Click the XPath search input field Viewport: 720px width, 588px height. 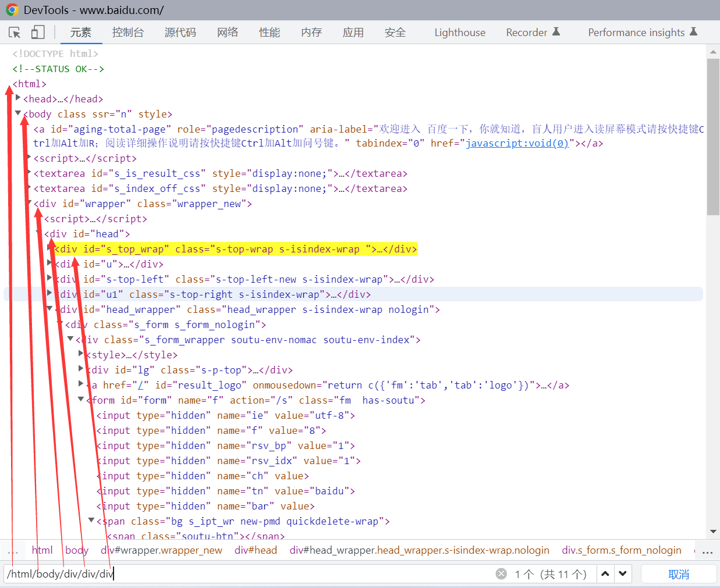[250, 574]
